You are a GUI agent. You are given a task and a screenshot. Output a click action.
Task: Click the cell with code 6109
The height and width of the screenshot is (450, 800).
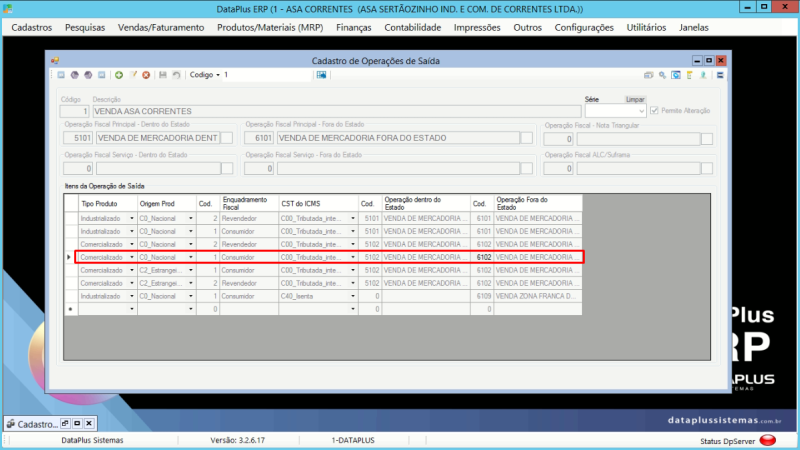tap(482, 296)
